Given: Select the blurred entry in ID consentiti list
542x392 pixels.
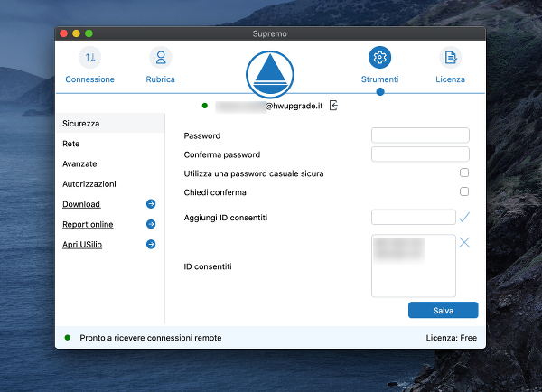Looking at the screenshot, I should point(399,250).
